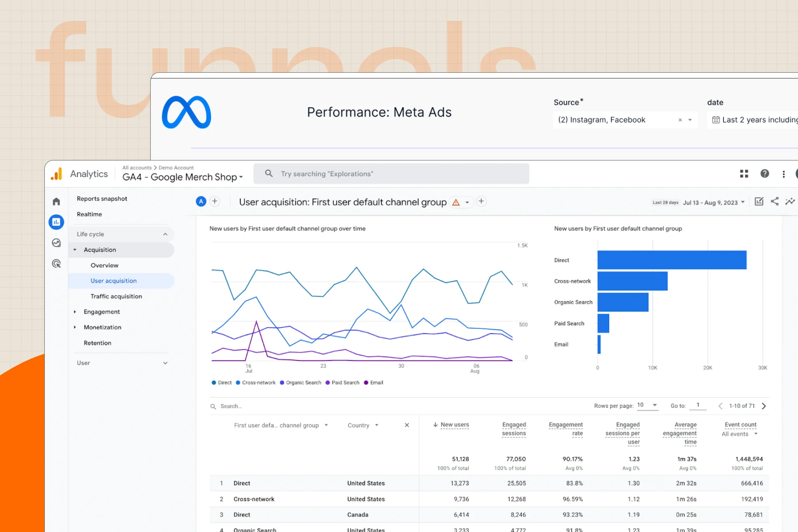This screenshot has width=798, height=532.
Task: Toggle Email series in chart legend
Action: point(373,383)
